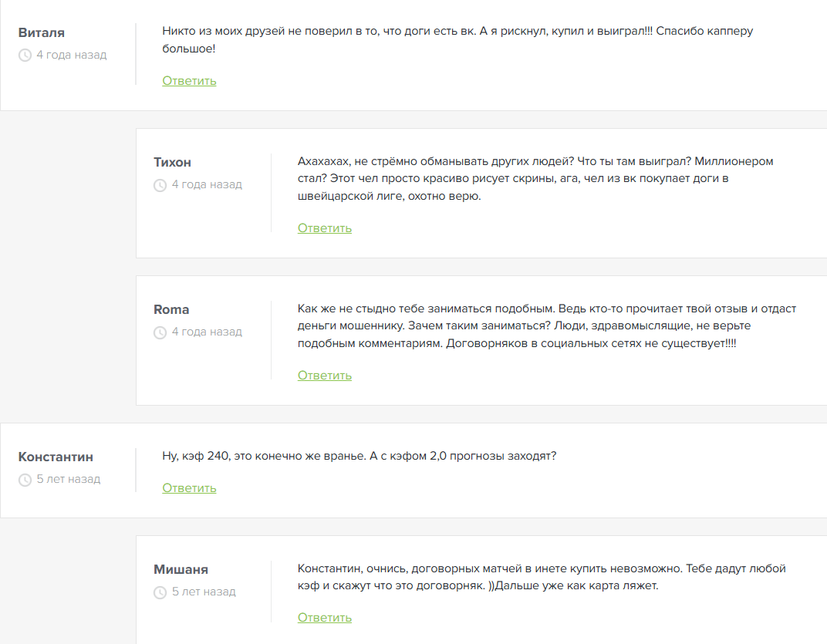Click Константин's comment about кэф 240

(359, 456)
